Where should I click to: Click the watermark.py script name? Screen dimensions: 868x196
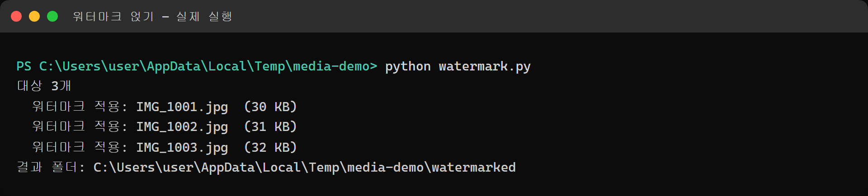point(485,67)
